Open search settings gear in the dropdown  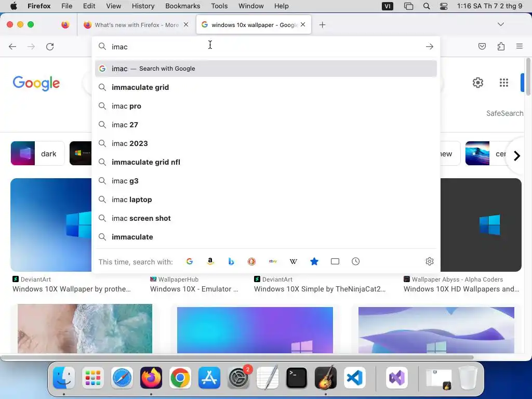pyautogui.click(x=430, y=261)
